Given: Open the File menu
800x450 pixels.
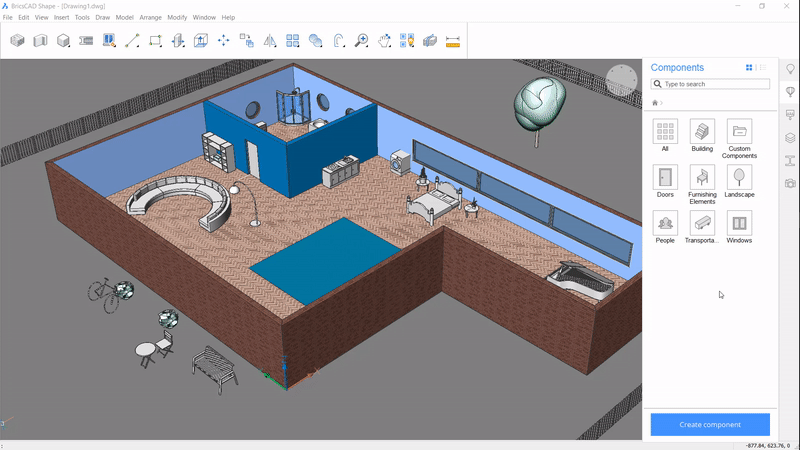Looking at the screenshot, I should pyautogui.click(x=8, y=17).
